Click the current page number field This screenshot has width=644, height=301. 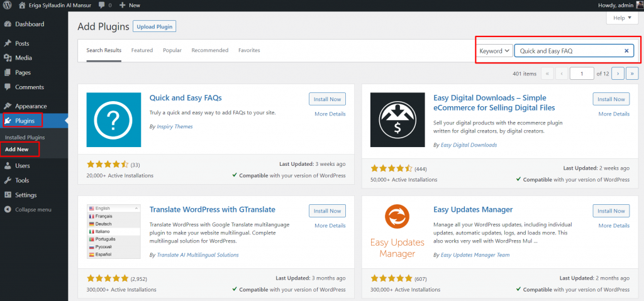(x=582, y=74)
